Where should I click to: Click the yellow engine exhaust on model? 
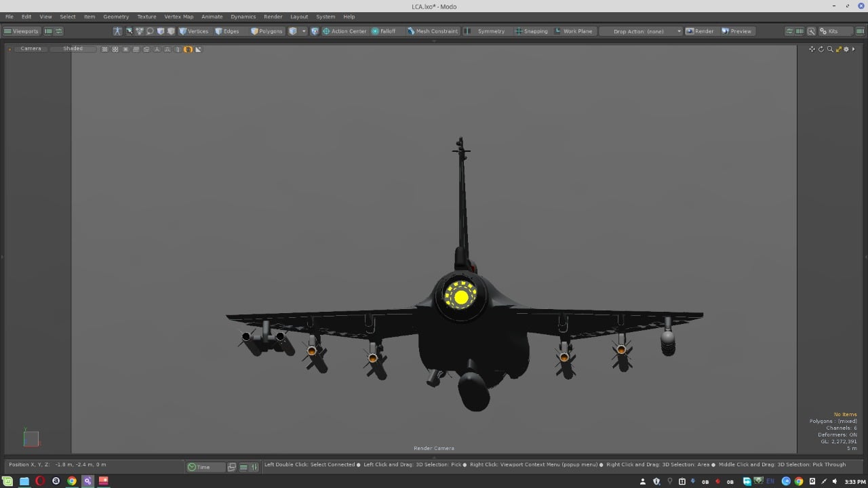click(x=461, y=296)
